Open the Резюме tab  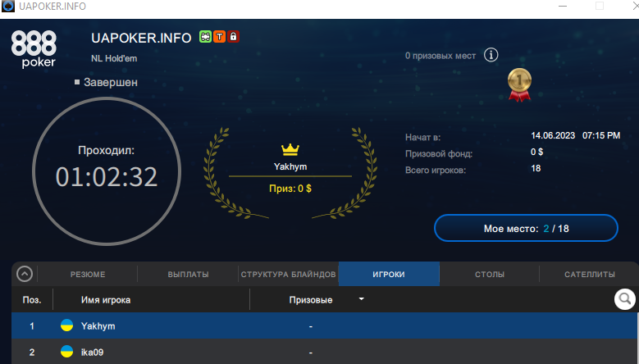click(x=88, y=274)
